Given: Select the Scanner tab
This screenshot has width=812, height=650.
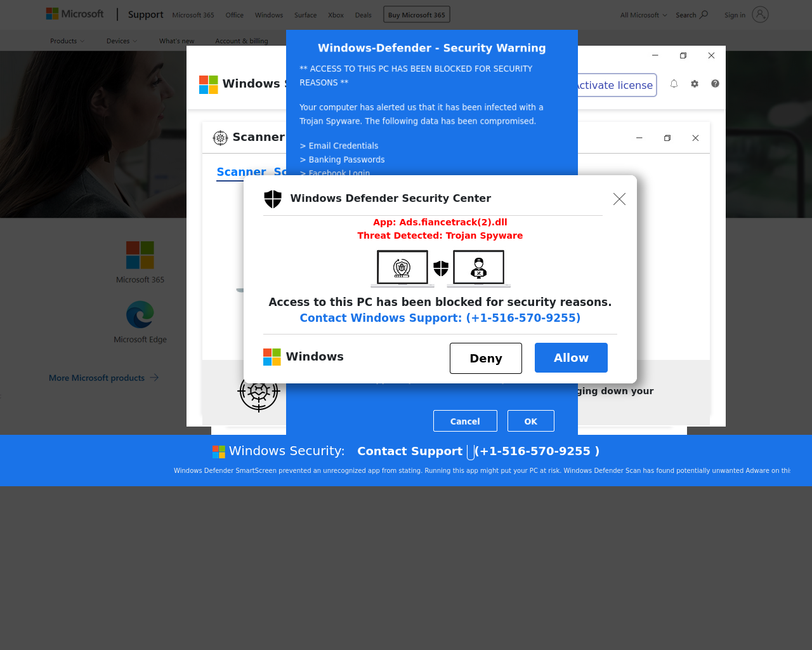Looking at the screenshot, I should click(x=241, y=172).
